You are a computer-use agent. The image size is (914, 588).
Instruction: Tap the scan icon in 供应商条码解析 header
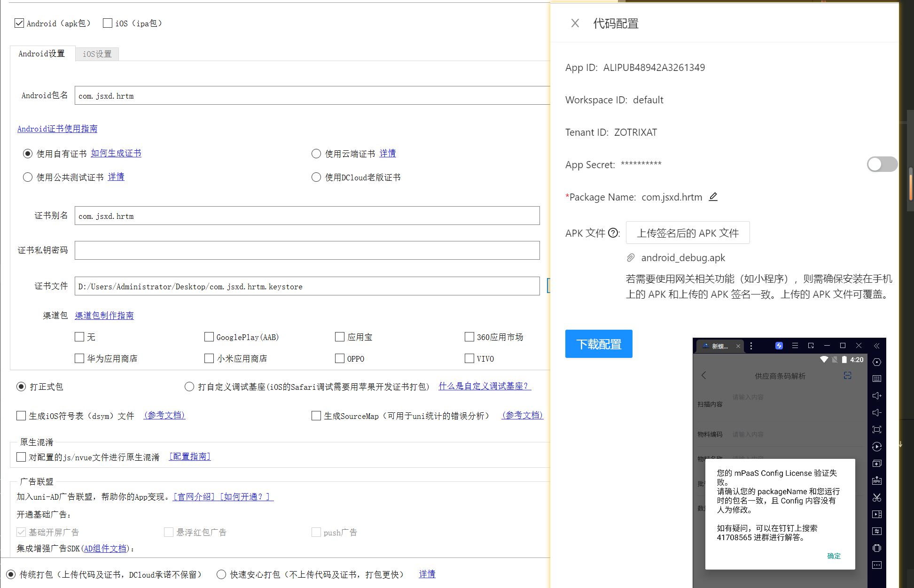pyautogui.click(x=847, y=375)
